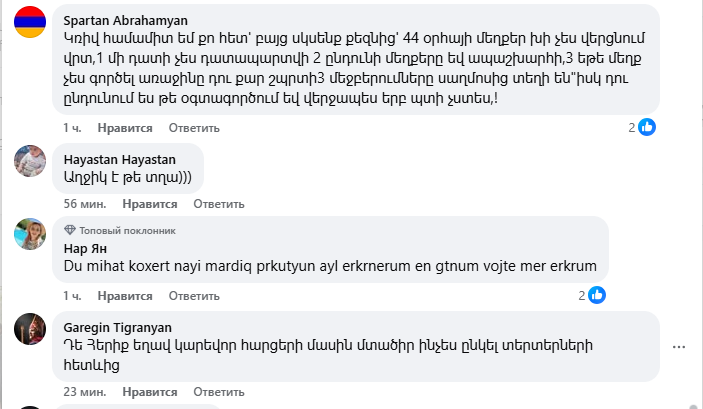Like Нар Ян's comment with Нравится

(x=127, y=296)
